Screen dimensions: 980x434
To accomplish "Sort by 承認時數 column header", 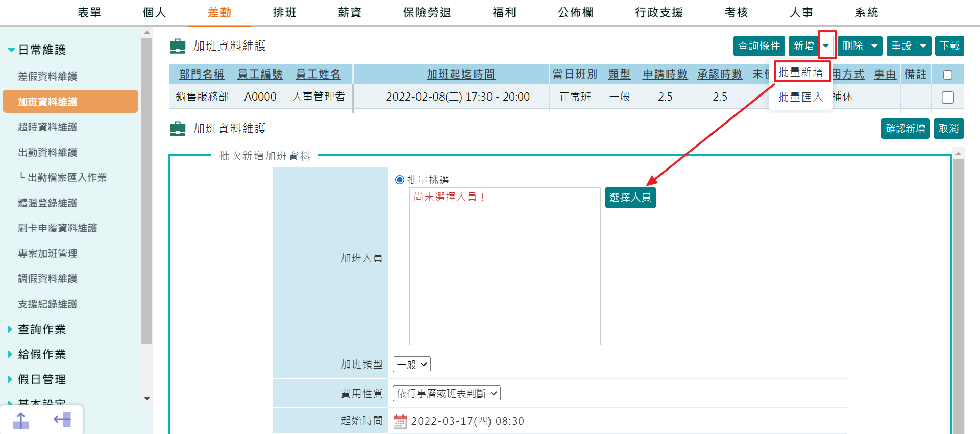I will 720,75.
